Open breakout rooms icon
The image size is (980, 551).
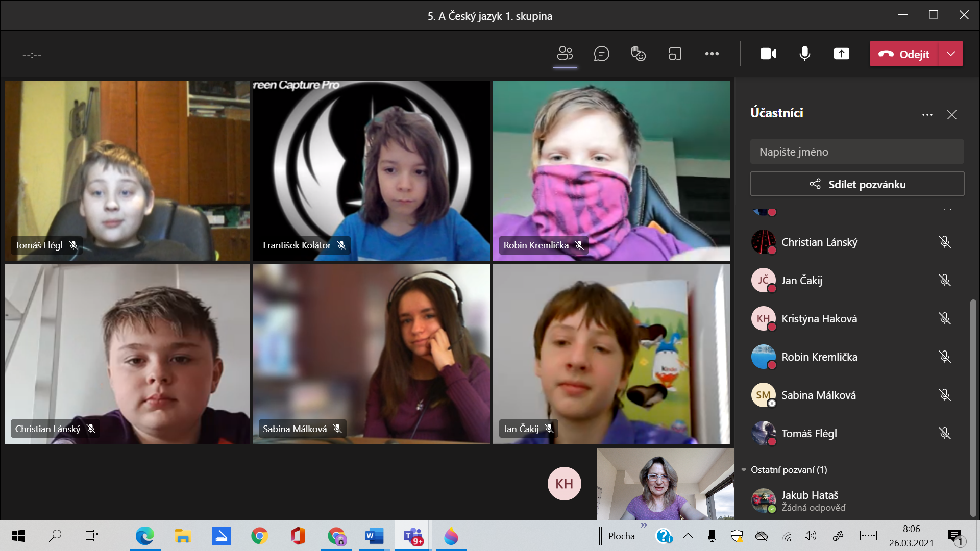tap(675, 54)
